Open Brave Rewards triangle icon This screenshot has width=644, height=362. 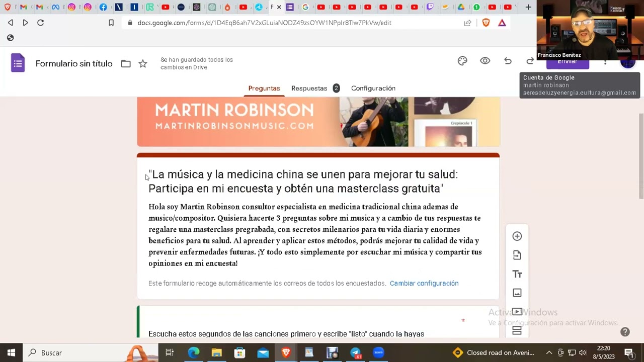coord(502,23)
